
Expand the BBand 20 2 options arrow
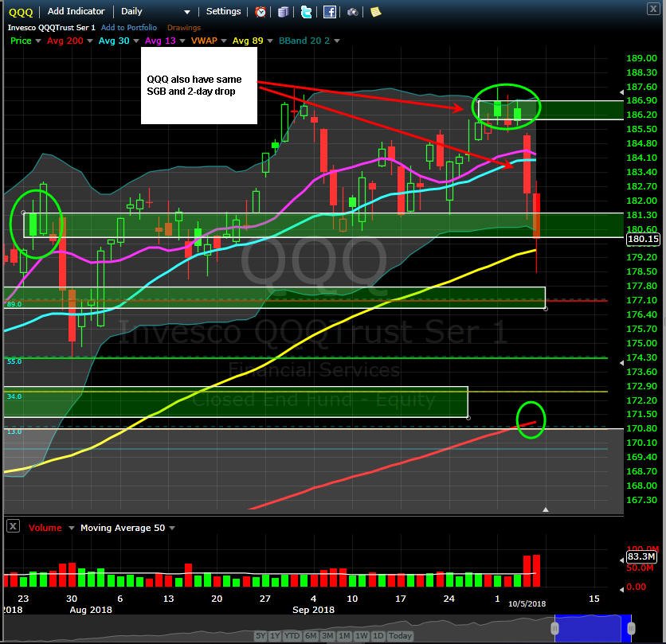click(337, 41)
